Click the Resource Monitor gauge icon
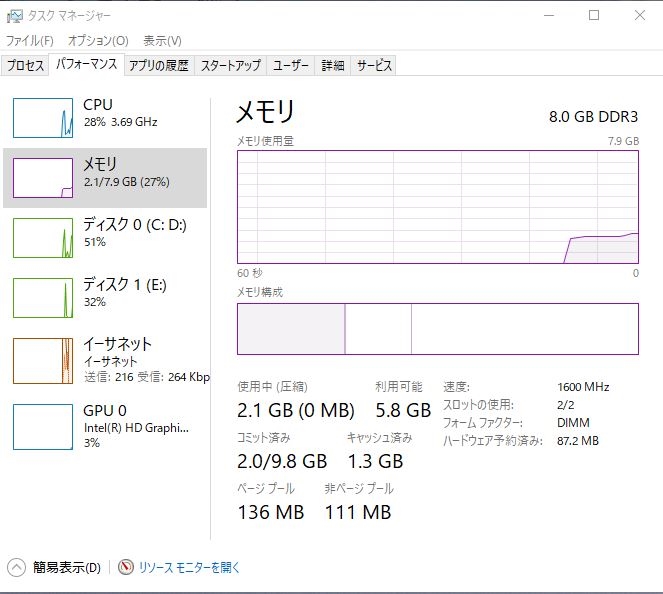This screenshot has height=594, width=663. coord(126,567)
